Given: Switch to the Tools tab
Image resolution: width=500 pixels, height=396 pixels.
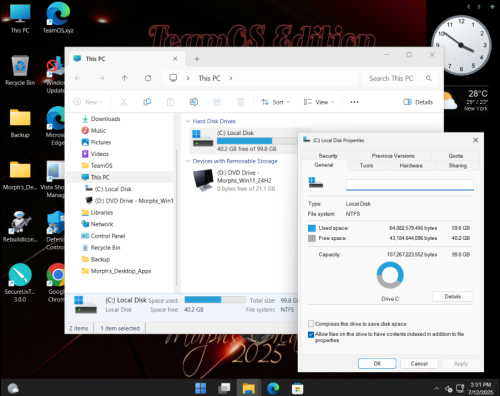Looking at the screenshot, I should [x=366, y=166].
